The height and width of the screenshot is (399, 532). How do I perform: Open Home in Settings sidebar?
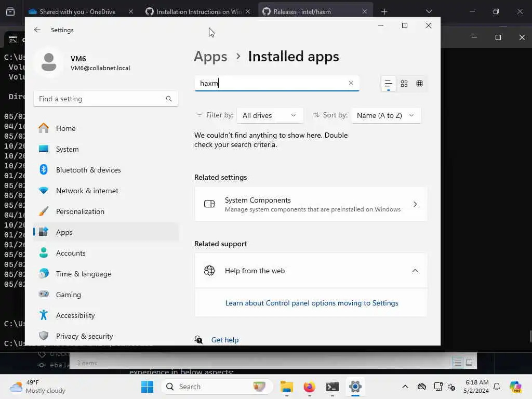(106, 128)
